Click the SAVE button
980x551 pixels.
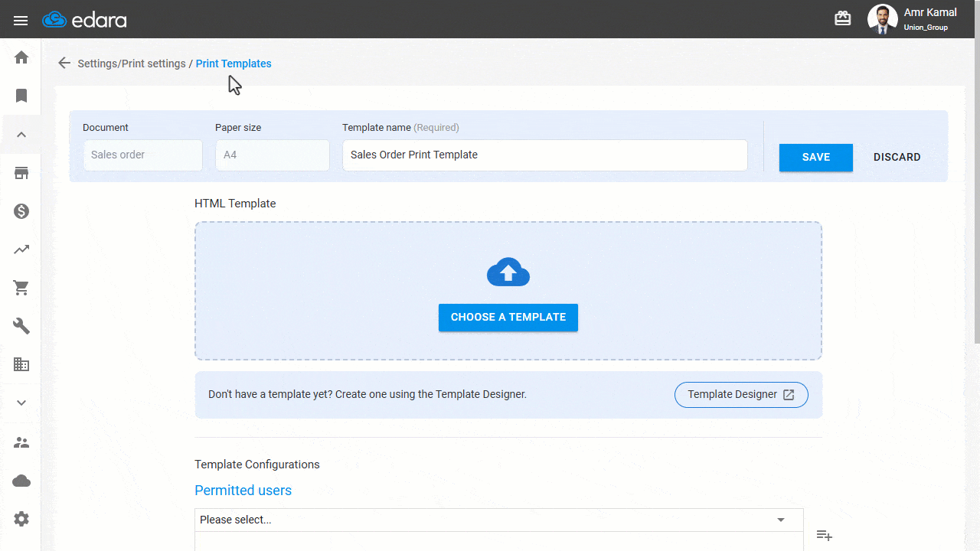[816, 157]
